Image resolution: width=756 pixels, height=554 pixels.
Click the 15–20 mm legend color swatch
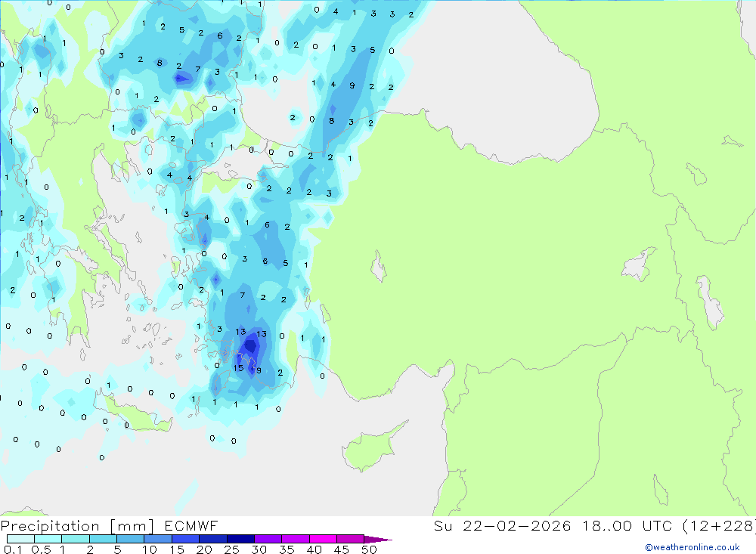coord(186,539)
